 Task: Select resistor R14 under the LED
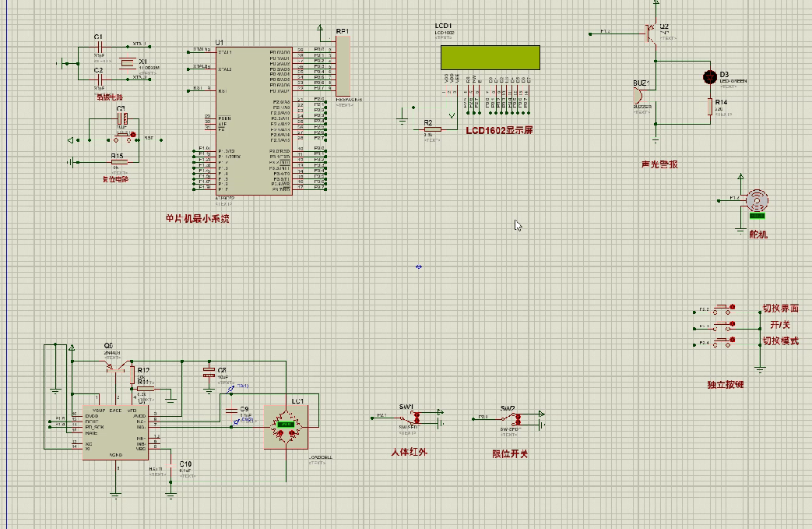point(709,106)
